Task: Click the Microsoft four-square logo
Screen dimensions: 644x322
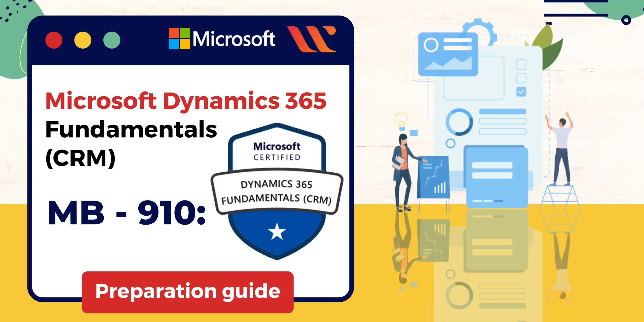Action: [179, 38]
